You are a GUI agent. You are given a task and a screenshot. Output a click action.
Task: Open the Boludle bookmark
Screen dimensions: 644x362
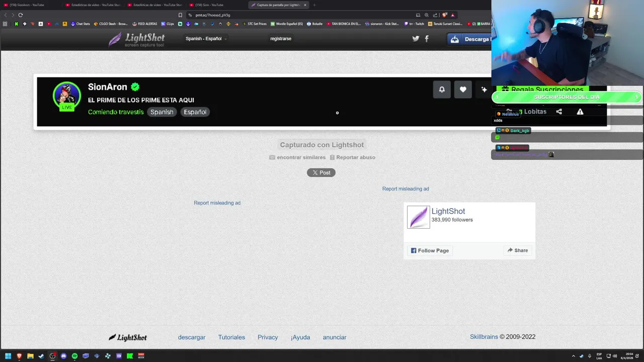(x=315, y=24)
